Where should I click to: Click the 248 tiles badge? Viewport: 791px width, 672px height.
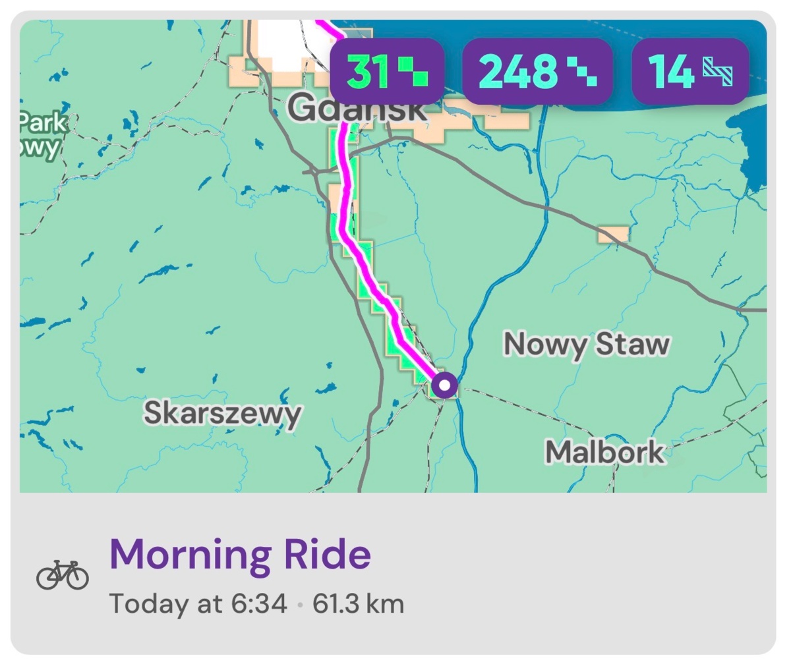(x=537, y=72)
